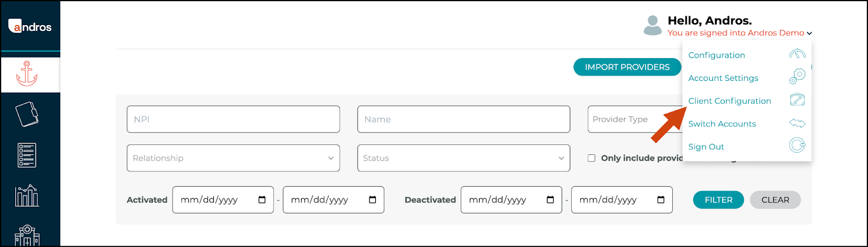This screenshot has width=868, height=247.
Task: Click the Account Settings gears icon
Action: click(797, 77)
